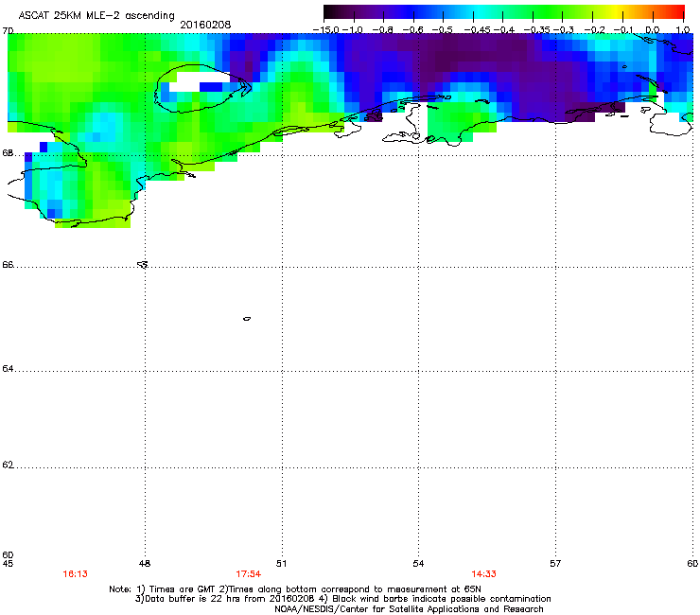Click the latitude label 66

coord(8,264)
